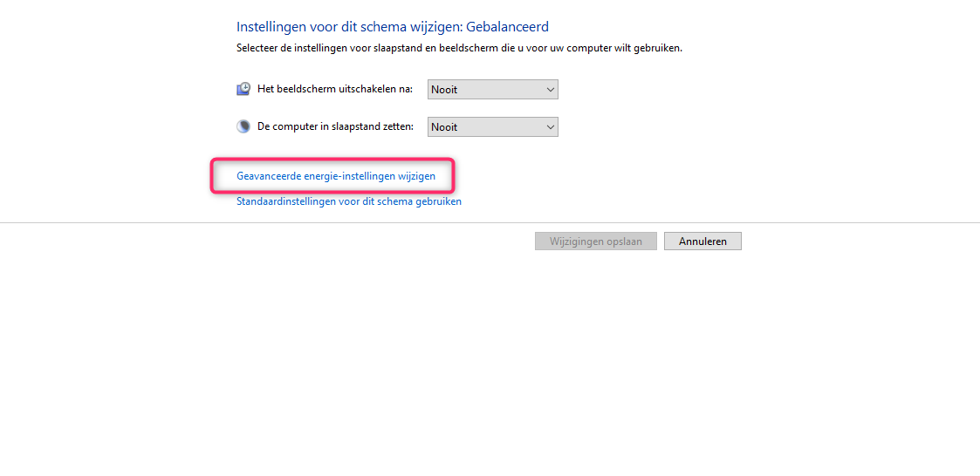Select the 'Nooit' value for display timeout

pos(445,89)
